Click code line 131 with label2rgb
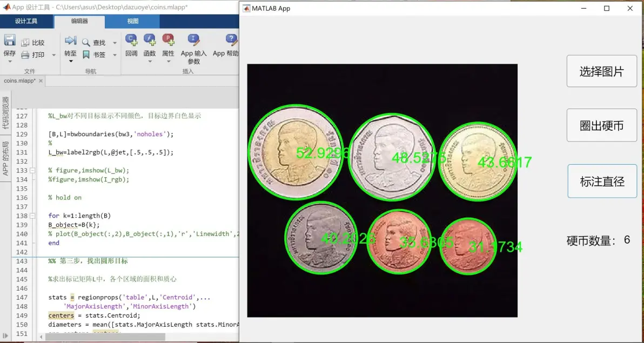This screenshot has height=343, width=644. (x=111, y=152)
